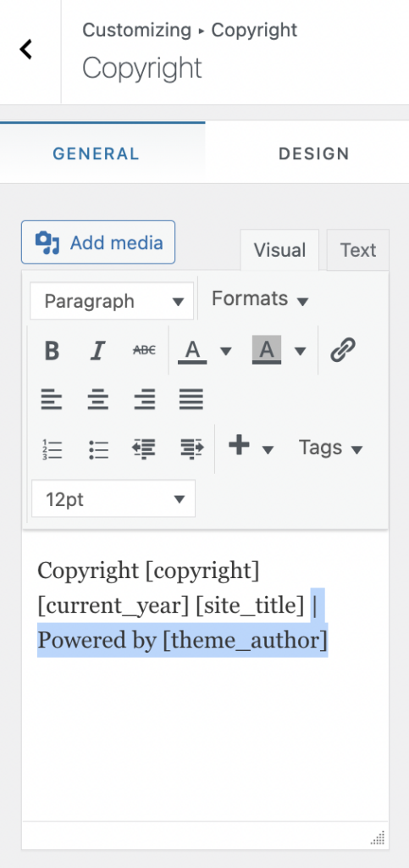Insert a bulleted list
The height and width of the screenshot is (868, 409).
coord(98,449)
